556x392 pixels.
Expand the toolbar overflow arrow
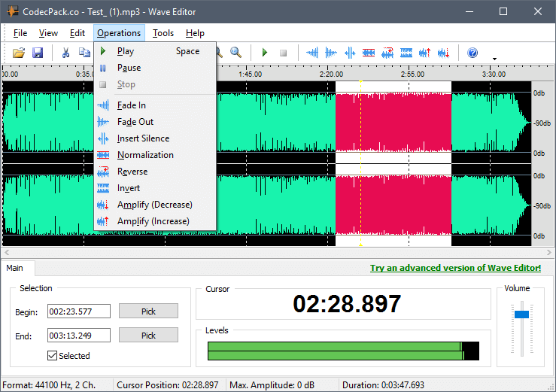[x=494, y=58]
